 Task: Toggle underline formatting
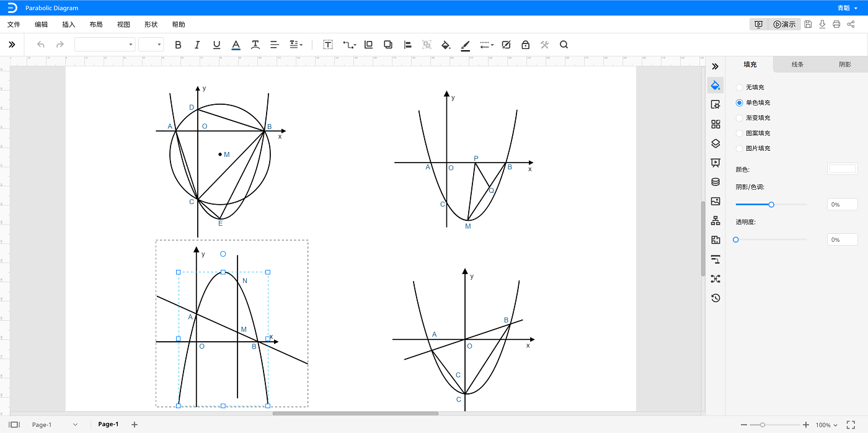[x=216, y=45]
